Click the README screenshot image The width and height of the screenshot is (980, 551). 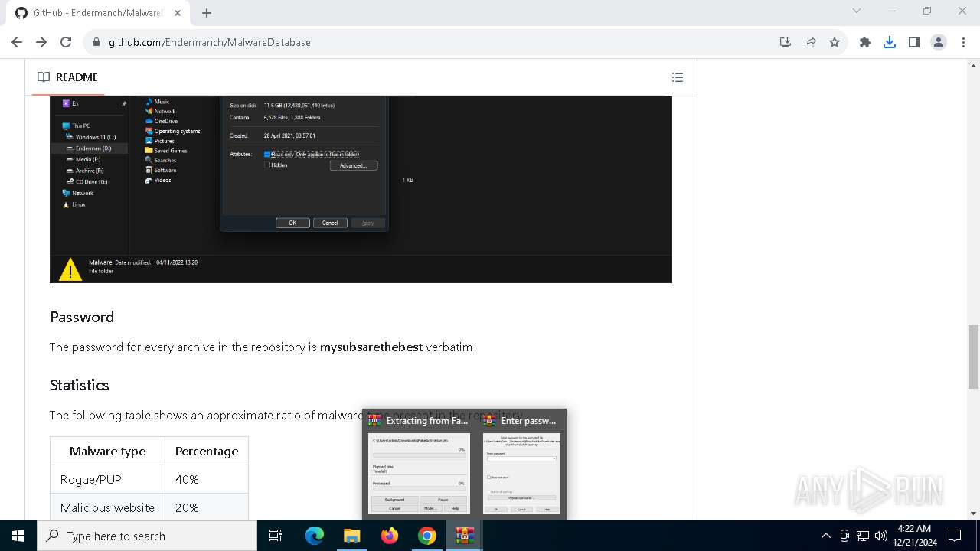(x=361, y=190)
